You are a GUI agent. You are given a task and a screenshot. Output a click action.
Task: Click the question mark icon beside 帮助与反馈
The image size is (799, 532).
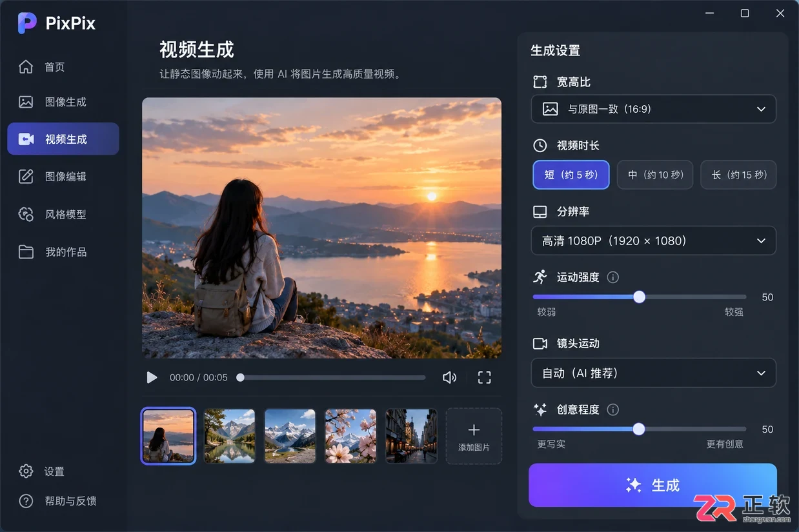[26, 501]
